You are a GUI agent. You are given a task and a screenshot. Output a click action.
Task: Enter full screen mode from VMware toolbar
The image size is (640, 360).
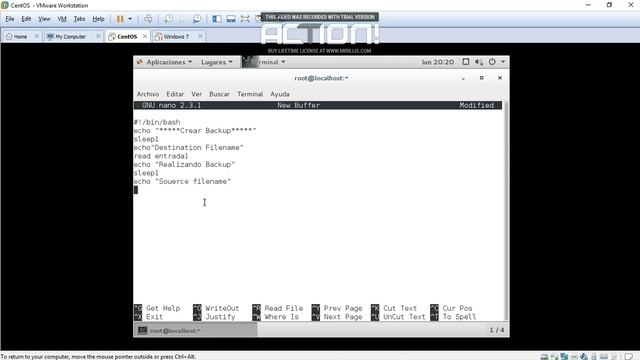245,19
